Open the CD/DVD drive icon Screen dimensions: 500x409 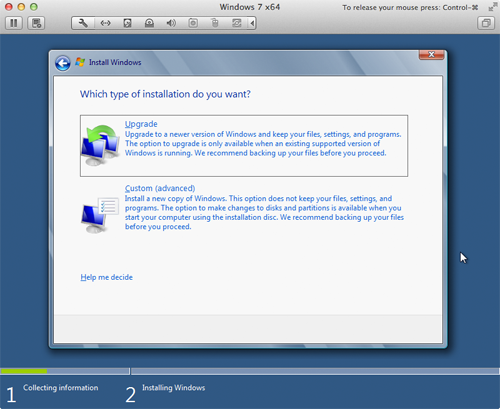(x=149, y=23)
